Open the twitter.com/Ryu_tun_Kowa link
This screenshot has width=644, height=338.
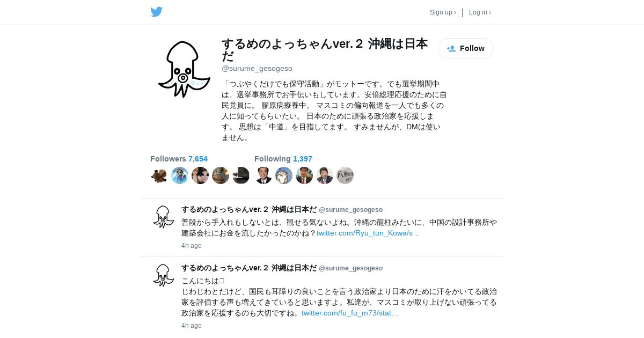tap(368, 233)
